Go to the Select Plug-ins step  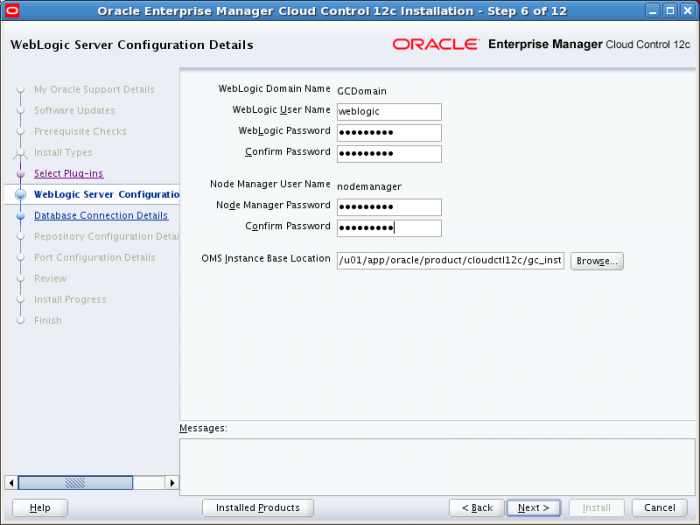pos(69,174)
